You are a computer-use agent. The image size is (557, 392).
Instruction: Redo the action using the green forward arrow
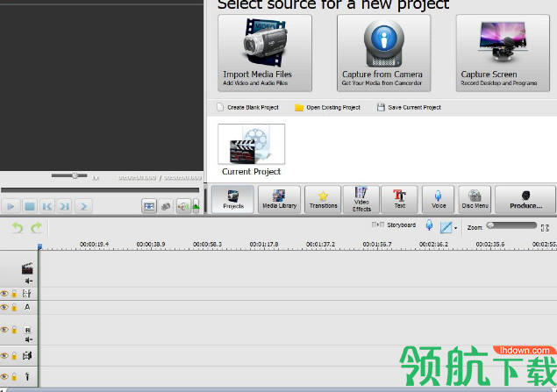(x=36, y=228)
